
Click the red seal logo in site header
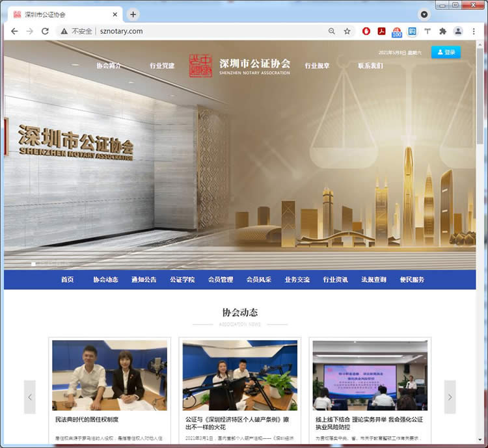[201, 66]
